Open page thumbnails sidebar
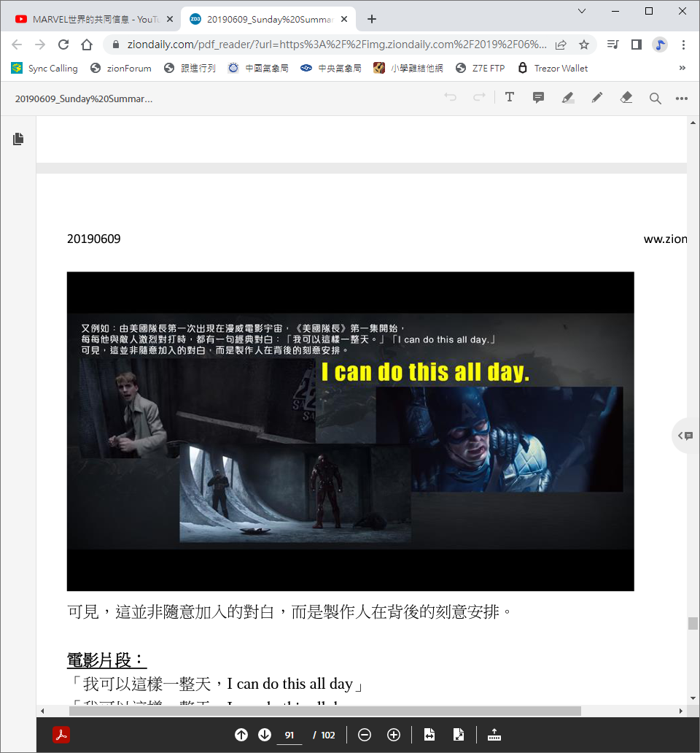Image resolution: width=700 pixels, height=753 pixels. click(x=18, y=139)
